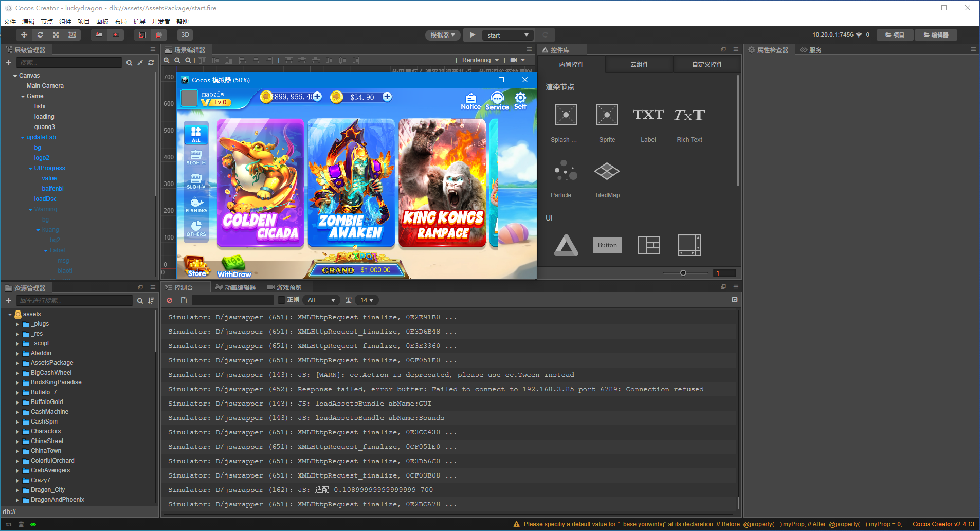Switch to the 游戏预览 tab

[284, 287]
